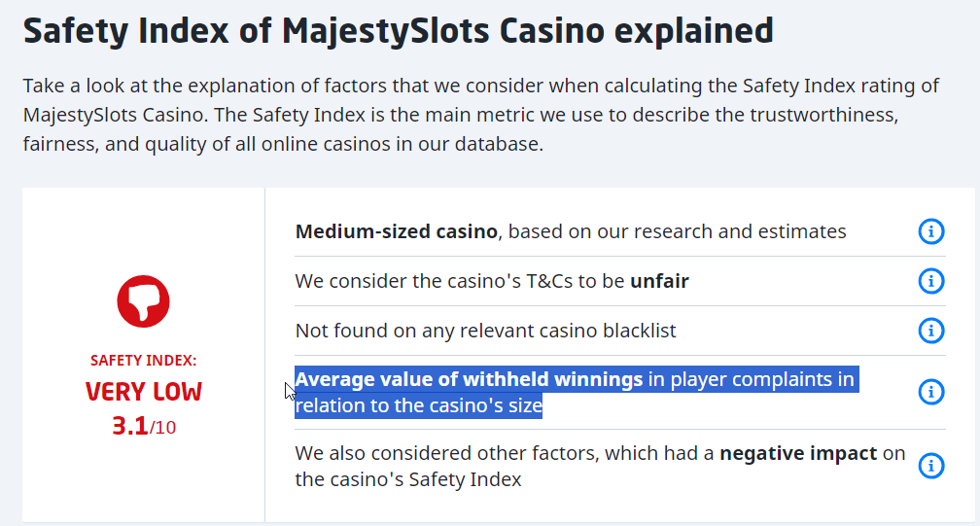Click the red thumbs-down icon

tap(143, 300)
